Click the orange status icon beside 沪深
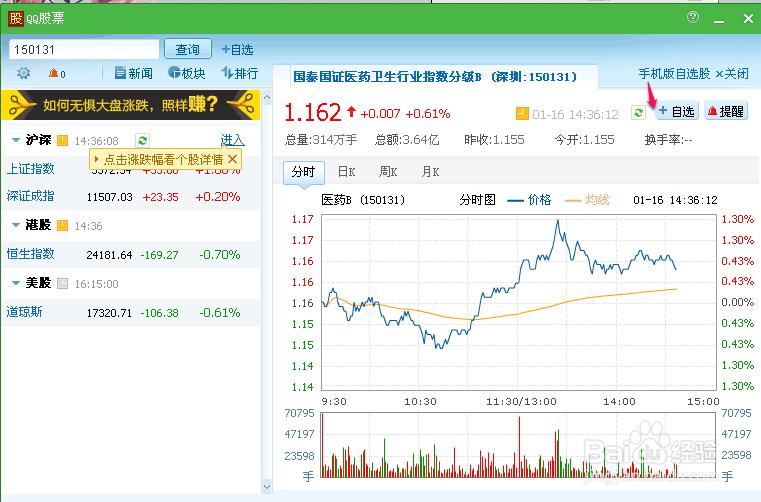761x502 pixels. [x=63, y=141]
